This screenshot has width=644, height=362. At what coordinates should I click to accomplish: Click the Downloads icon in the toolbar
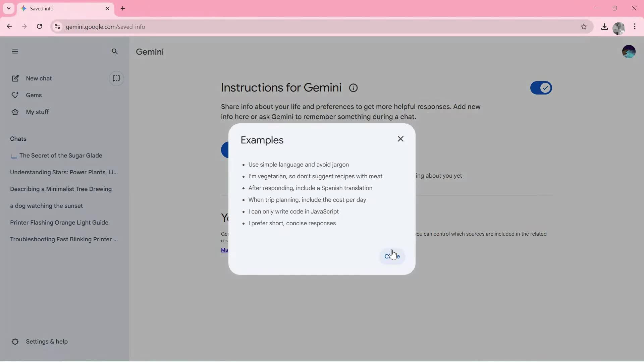tap(605, 27)
